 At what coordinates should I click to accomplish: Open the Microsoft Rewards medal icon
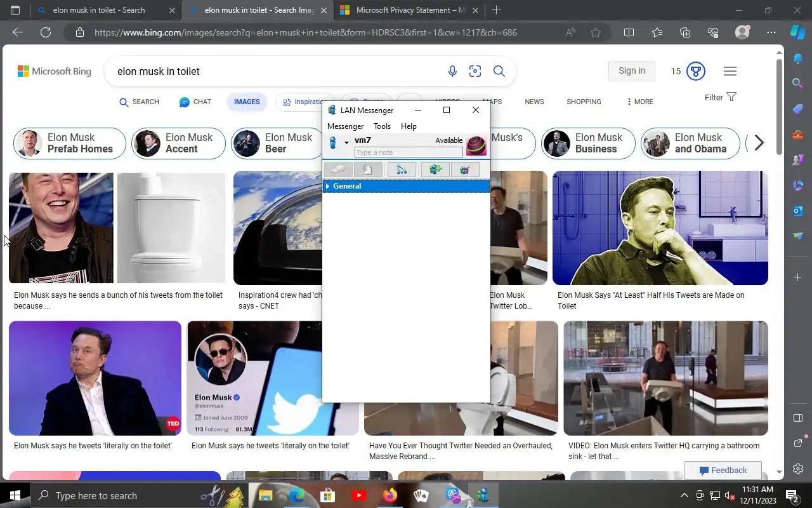[696, 71]
